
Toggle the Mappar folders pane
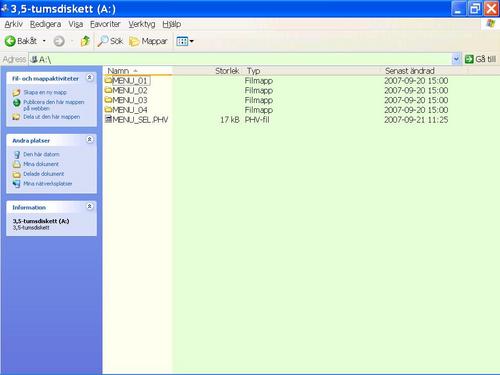pyautogui.click(x=148, y=41)
